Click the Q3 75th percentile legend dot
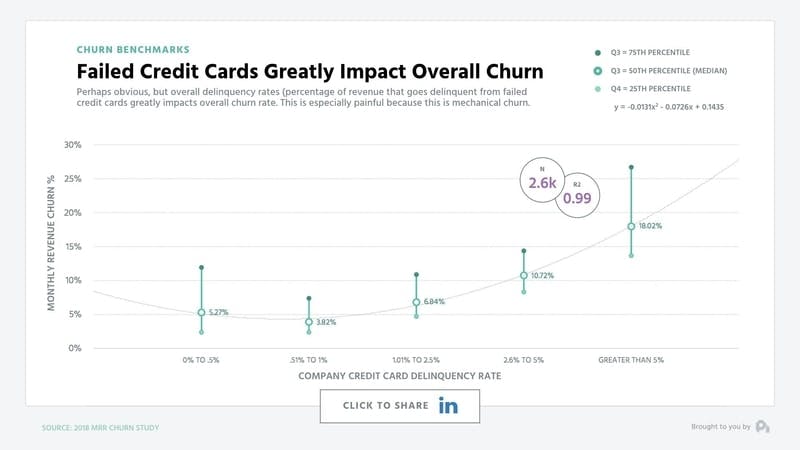This screenshot has width=800, height=450. [597, 51]
